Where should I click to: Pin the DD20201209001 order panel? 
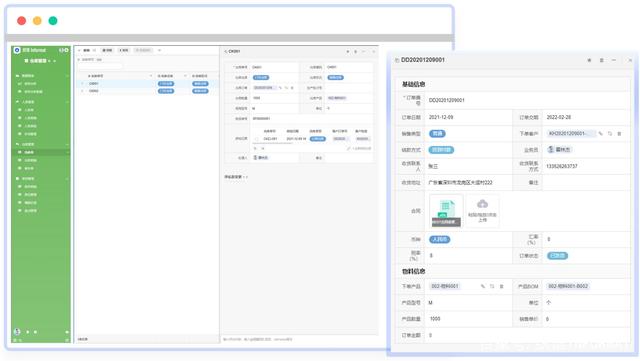pos(589,60)
